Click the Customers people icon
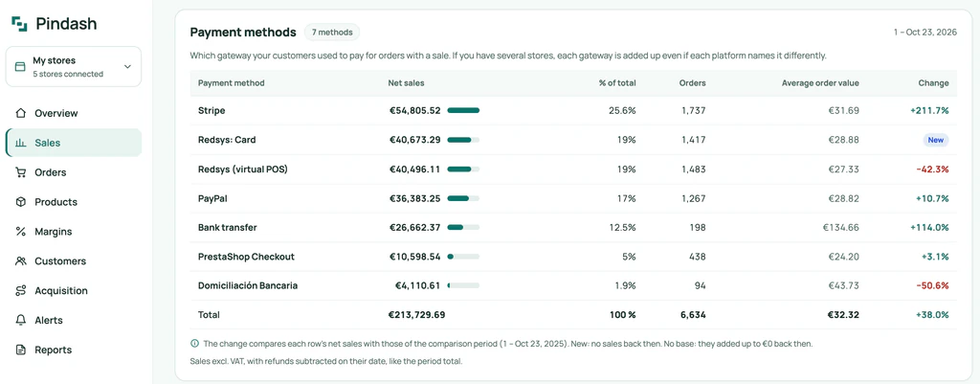Image resolution: width=980 pixels, height=384 pixels. click(21, 261)
